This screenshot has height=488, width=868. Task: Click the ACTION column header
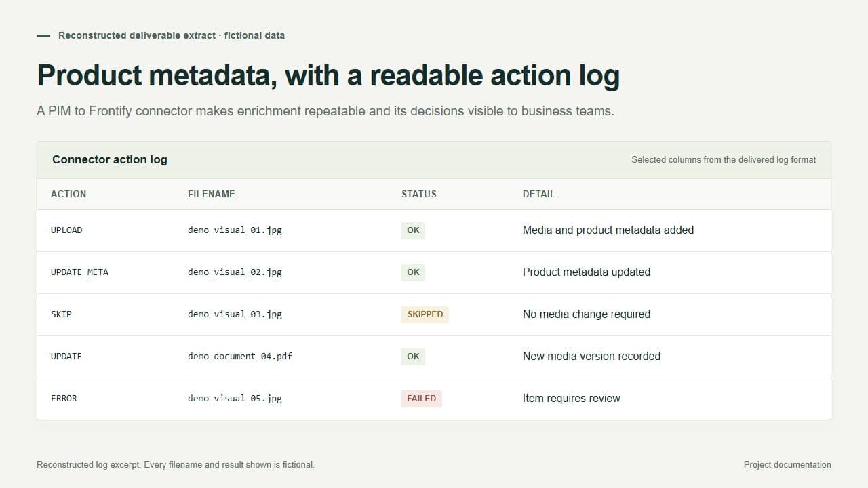coord(68,194)
